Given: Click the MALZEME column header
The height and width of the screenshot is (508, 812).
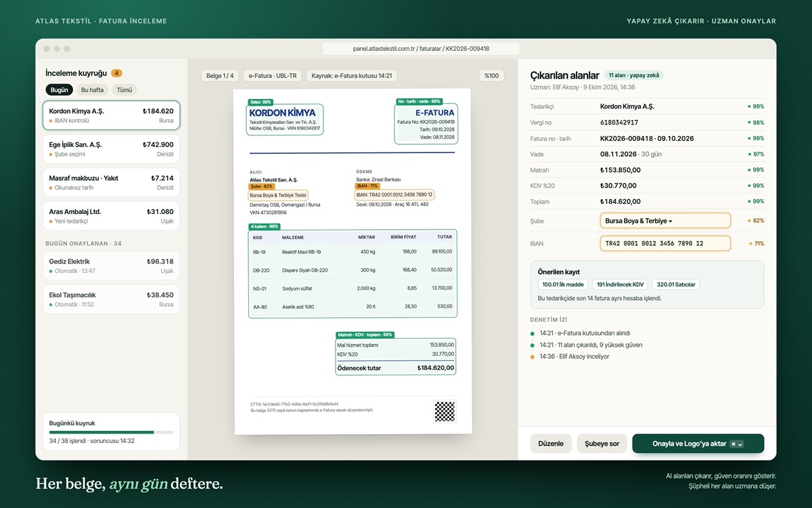Looking at the screenshot, I should (293, 237).
